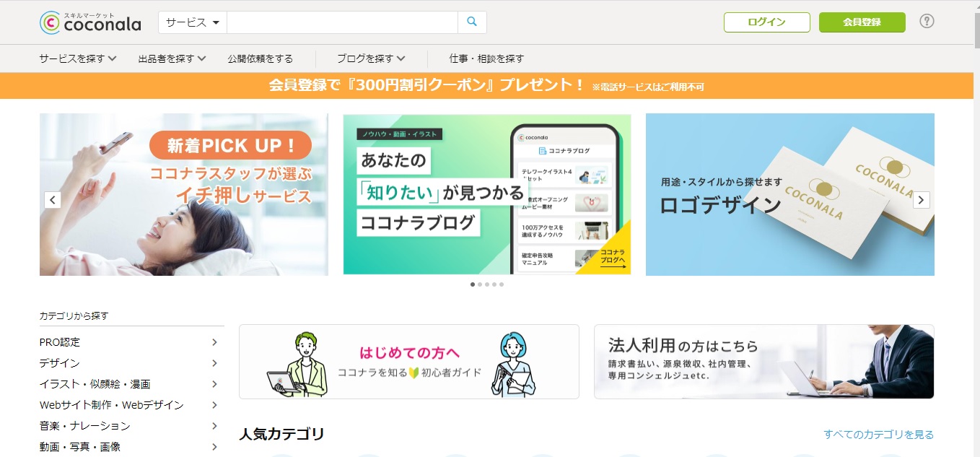Open the サービス search type dropdown
Image resolution: width=980 pixels, height=457 pixels.
tap(193, 22)
